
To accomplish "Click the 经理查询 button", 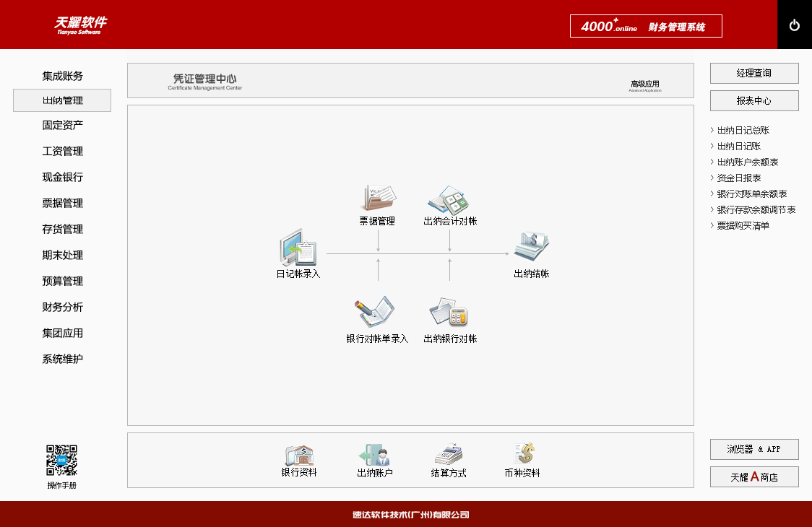I will pyautogui.click(x=754, y=74).
